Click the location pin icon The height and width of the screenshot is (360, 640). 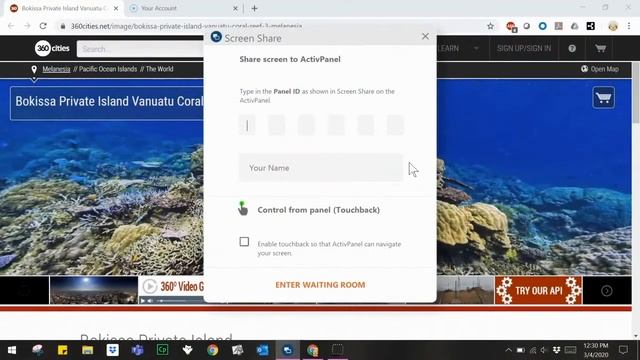pos(34,69)
